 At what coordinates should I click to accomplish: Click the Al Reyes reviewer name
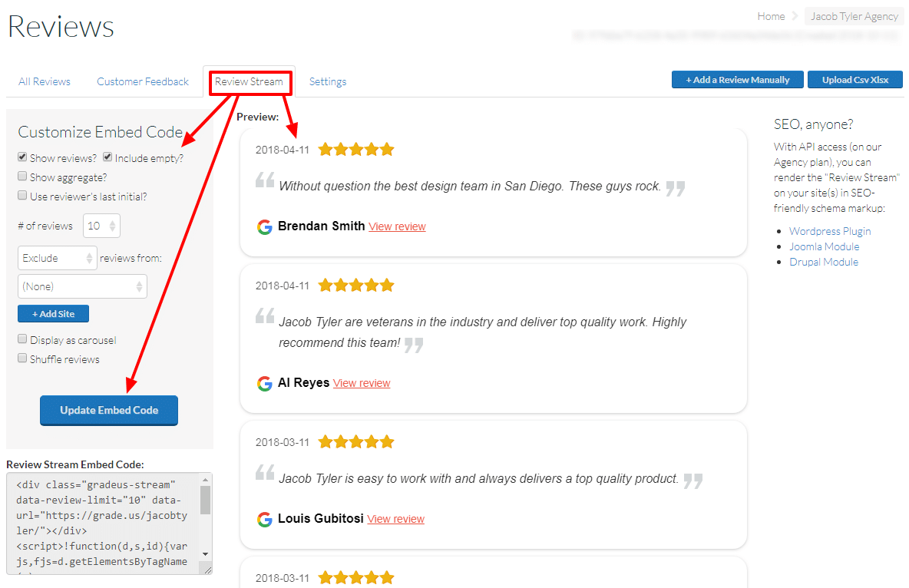[x=303, y=383]
